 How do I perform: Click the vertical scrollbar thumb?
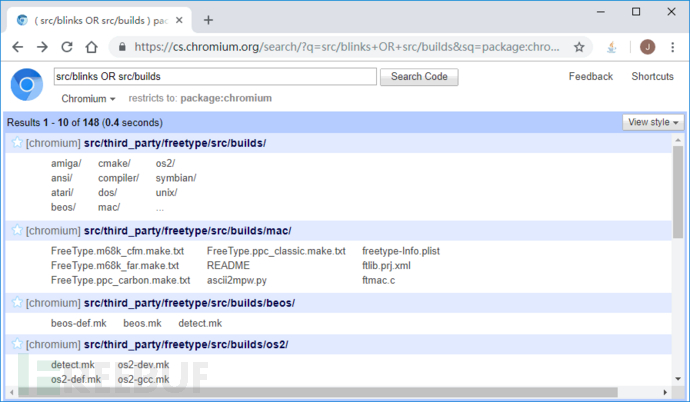pos(678,192)
